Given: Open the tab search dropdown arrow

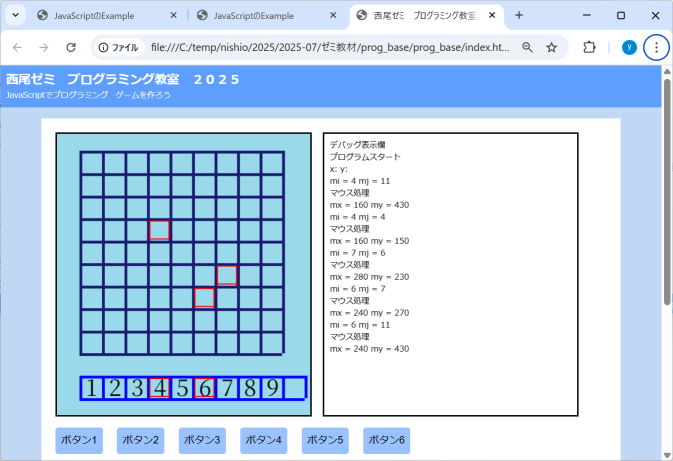Looking at the screenshot, I should coord(15,15).
